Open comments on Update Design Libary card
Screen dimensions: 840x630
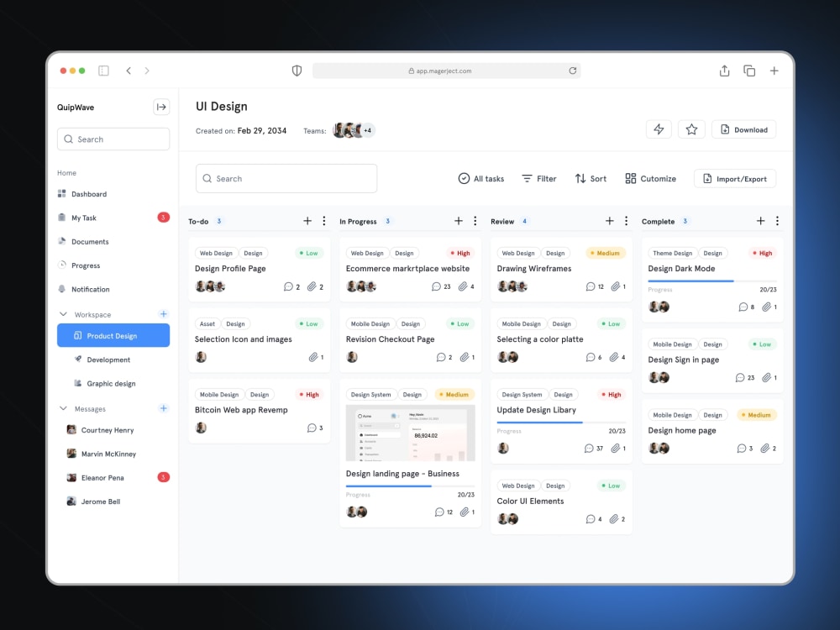coord(593,448)
